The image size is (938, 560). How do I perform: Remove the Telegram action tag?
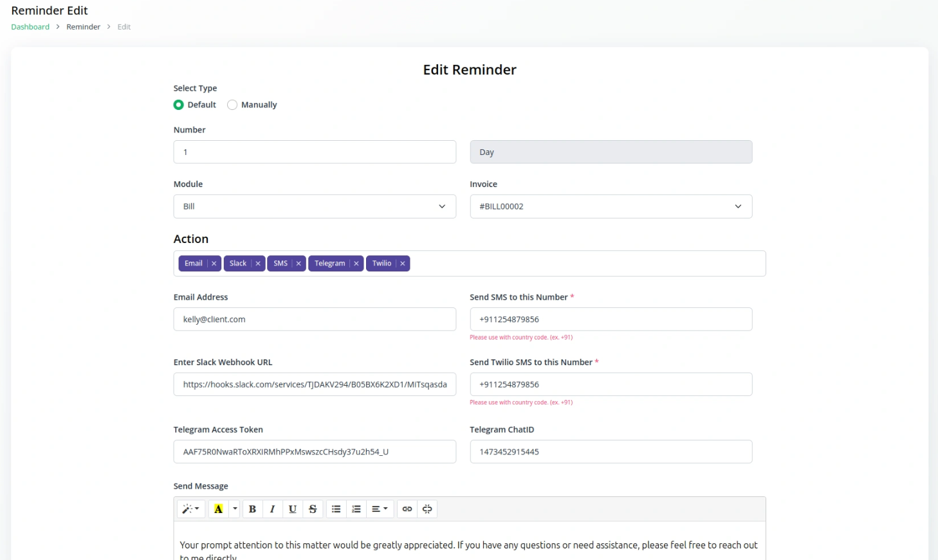point(356,264)
